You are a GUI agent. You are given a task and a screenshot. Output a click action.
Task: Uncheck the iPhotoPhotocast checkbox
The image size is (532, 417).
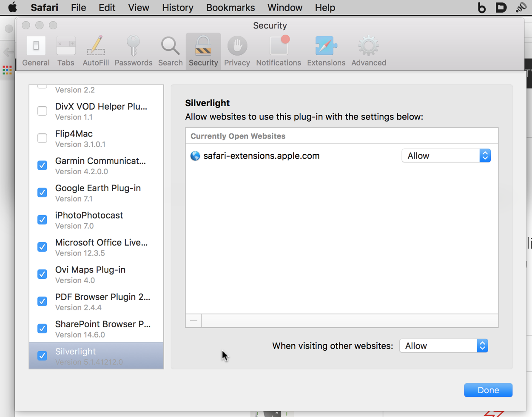pyautogui.click(x=42, y=220)
